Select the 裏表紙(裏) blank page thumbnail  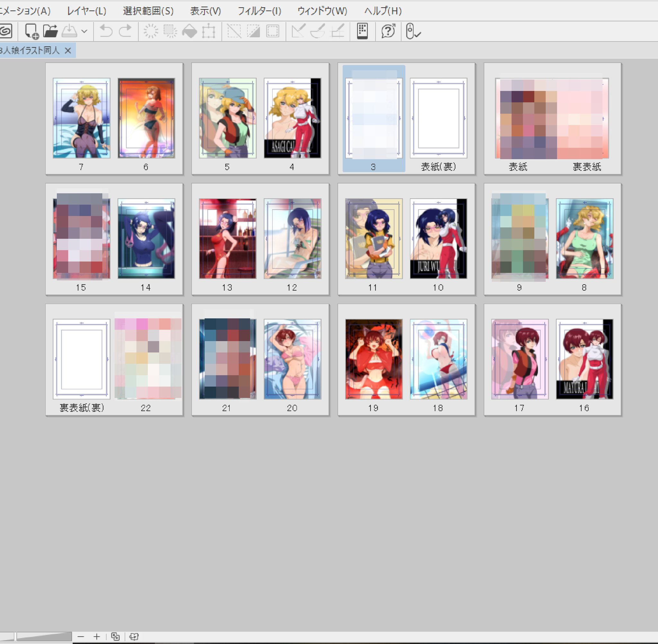click(x=82, y=359)
